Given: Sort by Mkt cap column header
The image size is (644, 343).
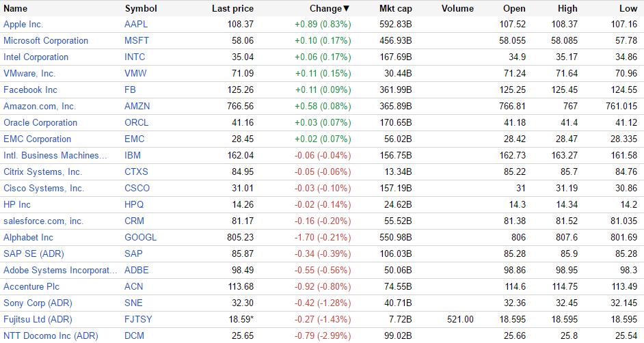Looking at the screenshot, I should 396,9.
